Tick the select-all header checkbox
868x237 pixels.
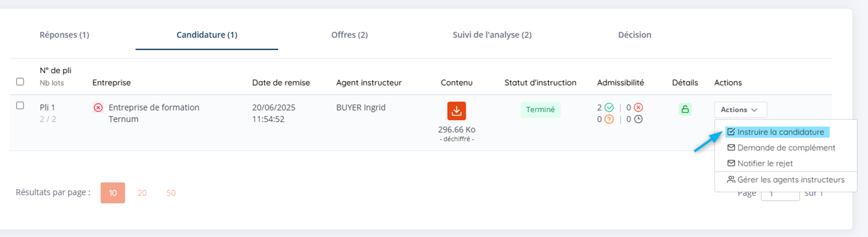click(20, 82)
